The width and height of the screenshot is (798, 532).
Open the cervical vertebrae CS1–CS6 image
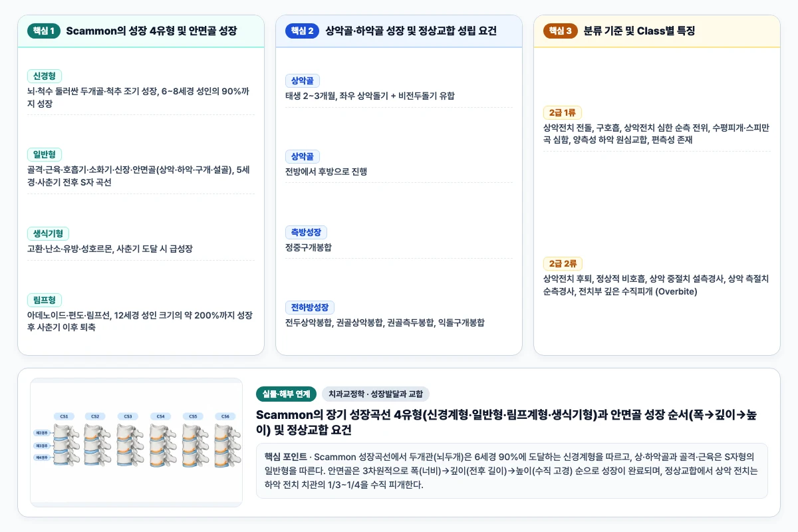tap(136, 442)
